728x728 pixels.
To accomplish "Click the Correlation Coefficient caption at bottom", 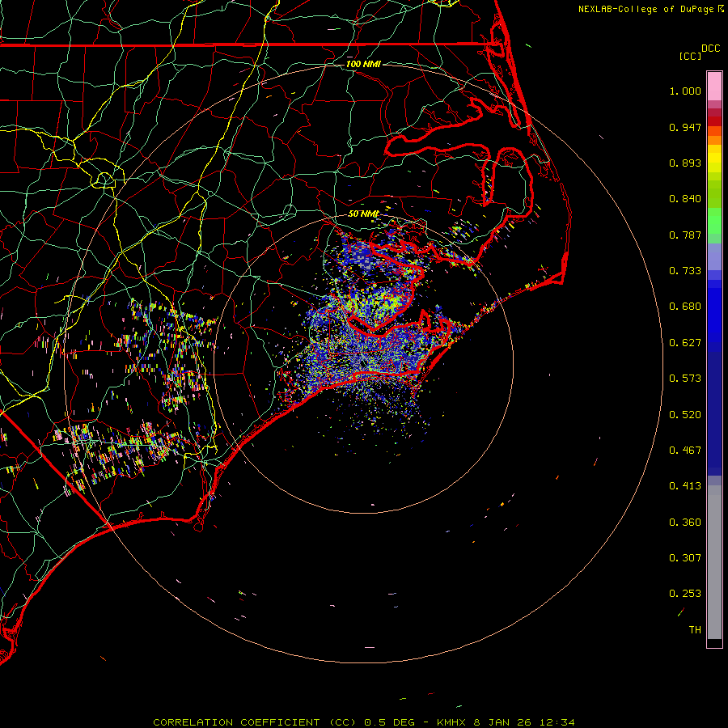I will [239, 722].
